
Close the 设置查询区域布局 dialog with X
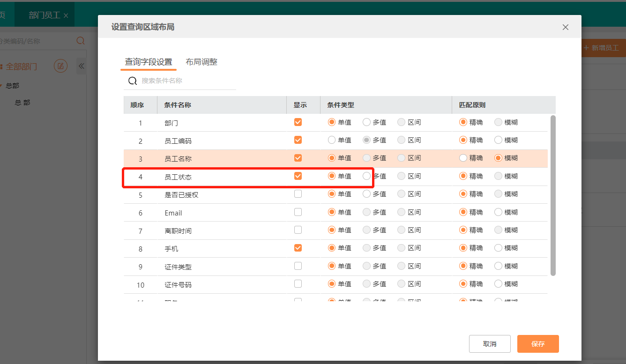[x=565, y=27]
